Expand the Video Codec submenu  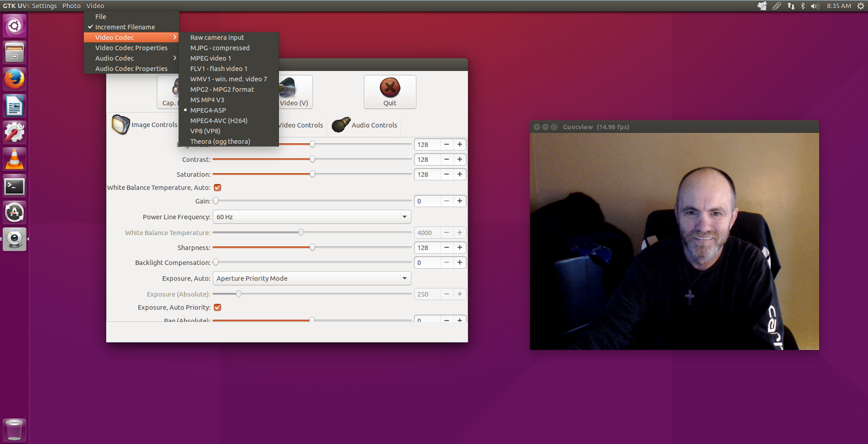coord(131,37)
